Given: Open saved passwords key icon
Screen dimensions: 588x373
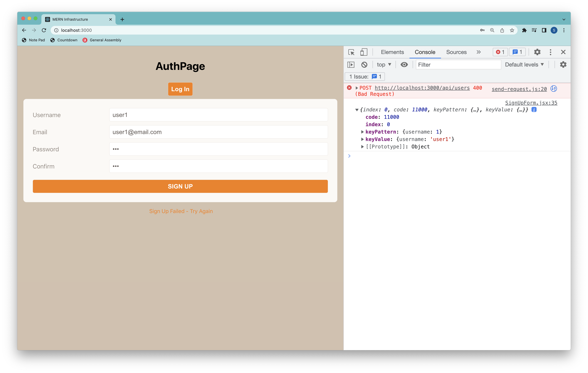Looking at the screenshot, I should 482,30.
